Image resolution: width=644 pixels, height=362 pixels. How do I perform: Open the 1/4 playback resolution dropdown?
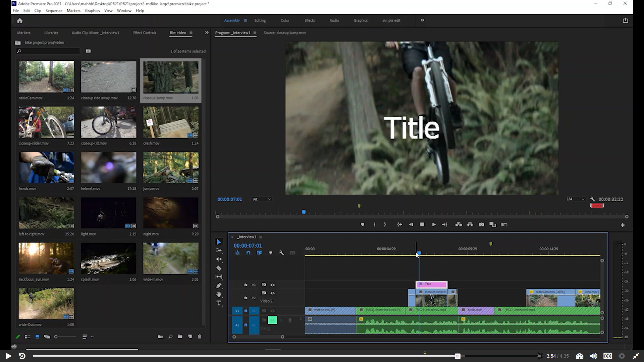click(575, 199)
